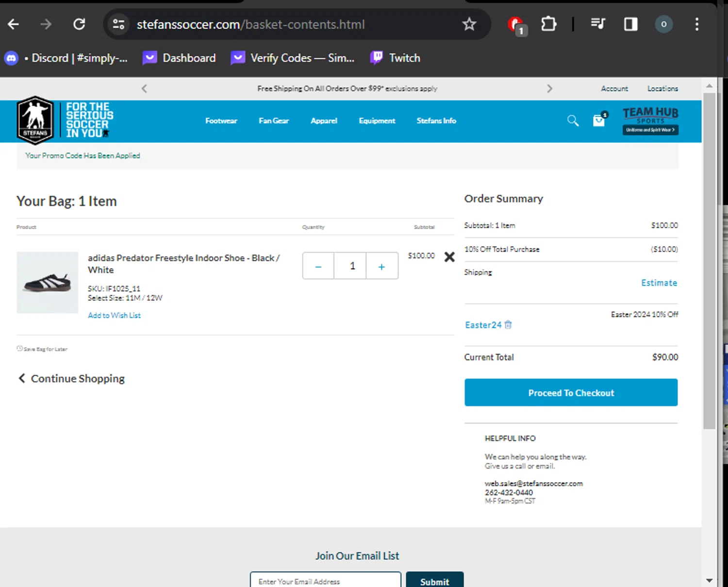Toggle the browser side panel icon
The image size is (728, 587).
pos(630,24)
